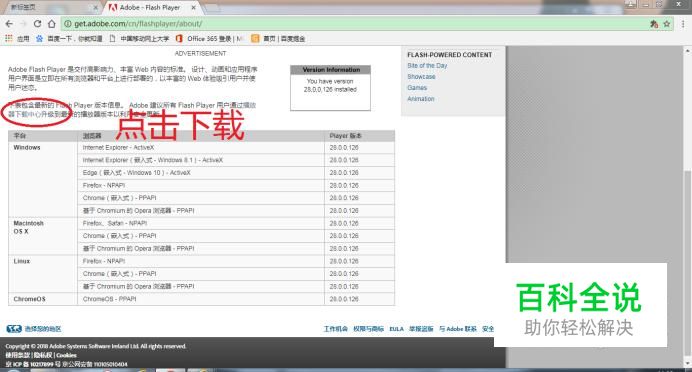Click the Copyright 2018 Adobe Systems footer text
The height and width of the screenshot is (372, 692).
click(96, 346)
